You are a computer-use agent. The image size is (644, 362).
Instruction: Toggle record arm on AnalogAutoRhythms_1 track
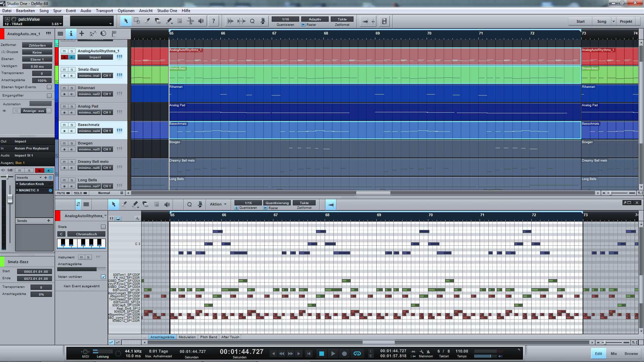pyautogui.click(x=64, y=57)
